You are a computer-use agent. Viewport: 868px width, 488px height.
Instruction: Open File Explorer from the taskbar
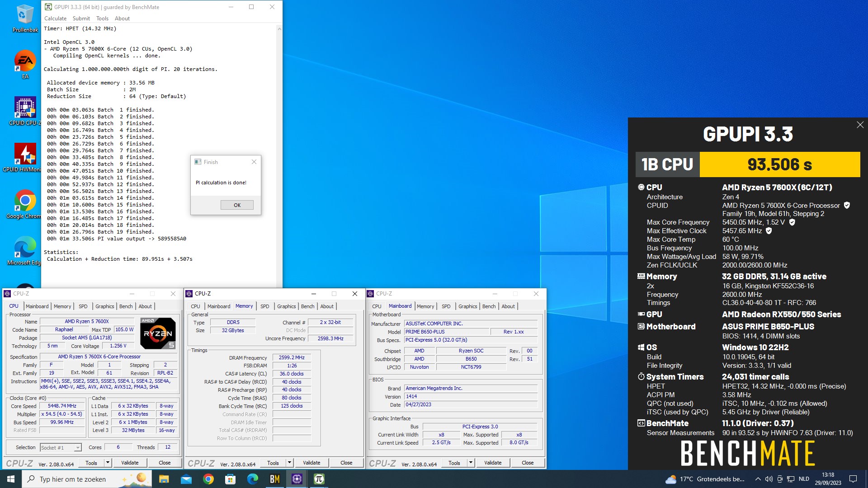tap(164, 479)
